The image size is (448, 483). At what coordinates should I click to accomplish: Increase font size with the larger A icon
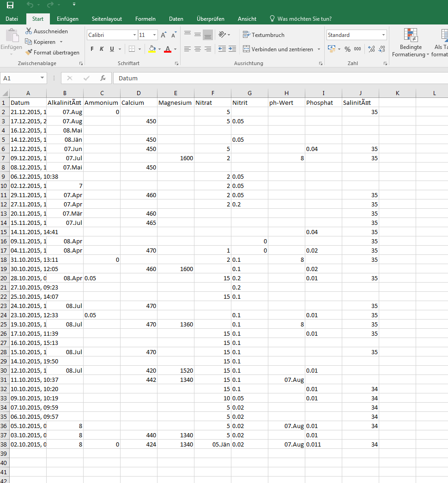tap(164, 35)
